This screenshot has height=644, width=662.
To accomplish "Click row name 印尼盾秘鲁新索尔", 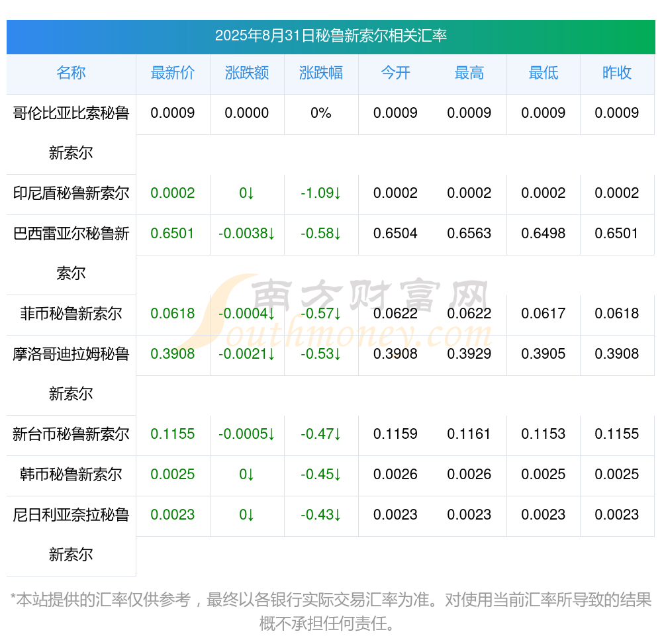I will 71,193.
